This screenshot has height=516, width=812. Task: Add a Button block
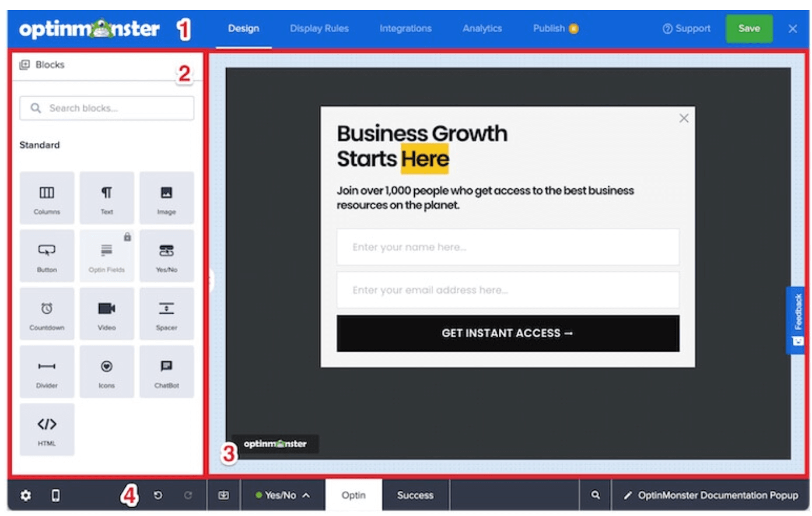point(47,256)
